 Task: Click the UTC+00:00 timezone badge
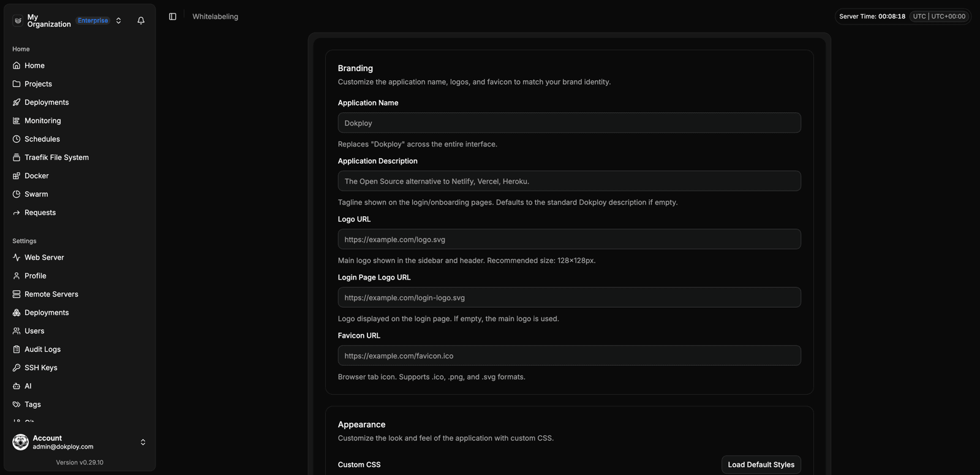939,17
